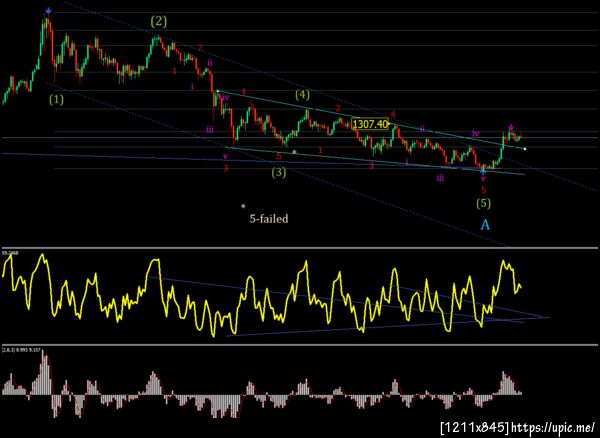This screenshot has width=600, height=438.
Task: Click the white star marker beside 5-failed
Action: 243,206
